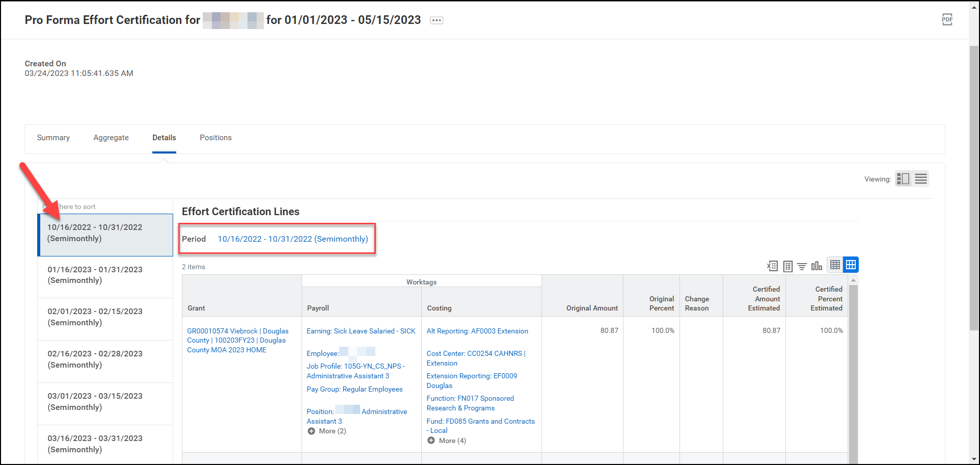Switch Viewing mode to list layout
The height and width of the screenshot is (465, 980).
point(920,178)
